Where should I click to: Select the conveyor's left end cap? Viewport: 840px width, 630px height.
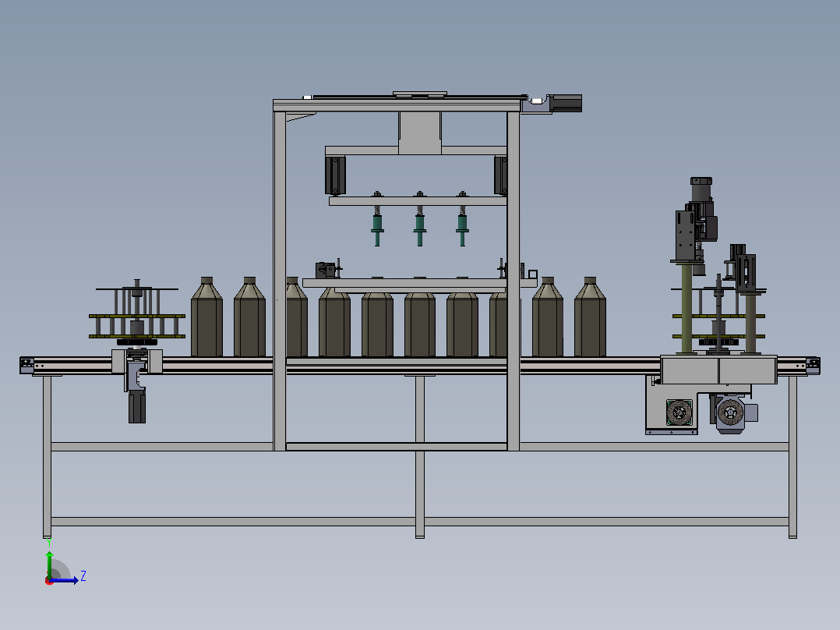(26, 366)
